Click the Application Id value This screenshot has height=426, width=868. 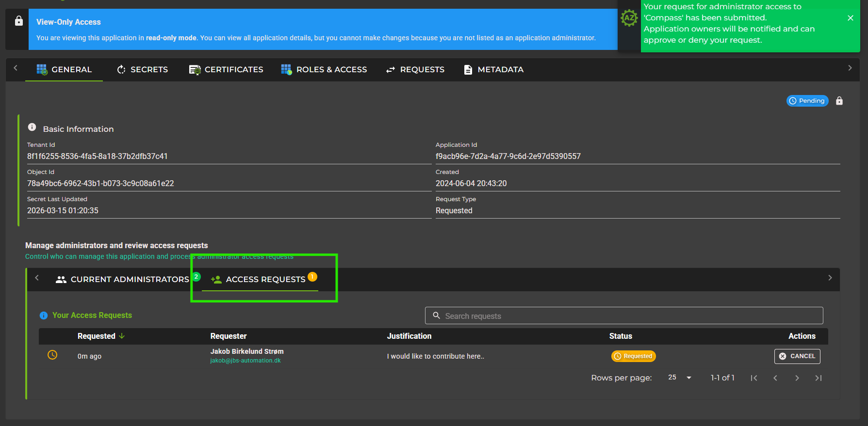tap(508, 156)
